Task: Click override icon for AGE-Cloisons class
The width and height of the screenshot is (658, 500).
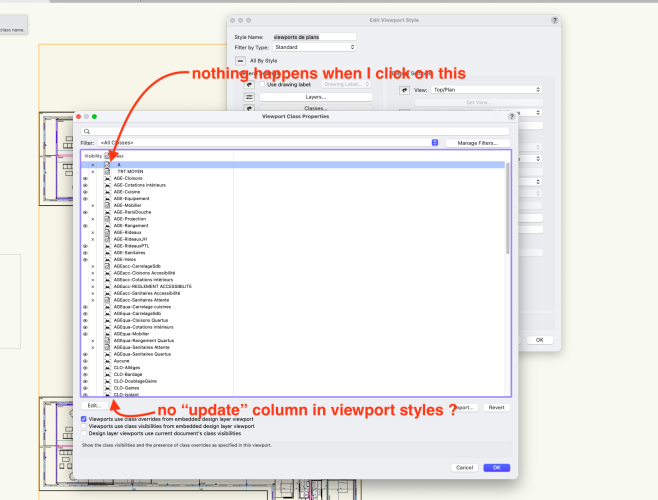Action: tap(106, 178)
